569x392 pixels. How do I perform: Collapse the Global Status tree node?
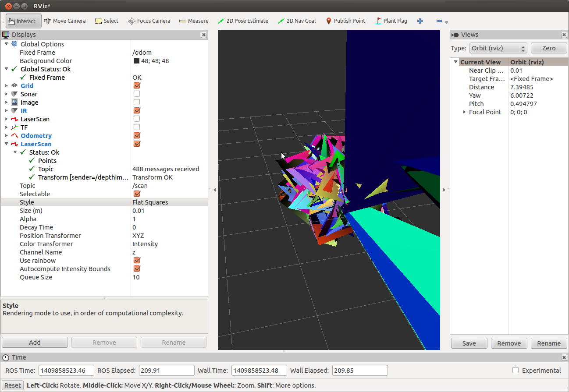pos(6,69)
